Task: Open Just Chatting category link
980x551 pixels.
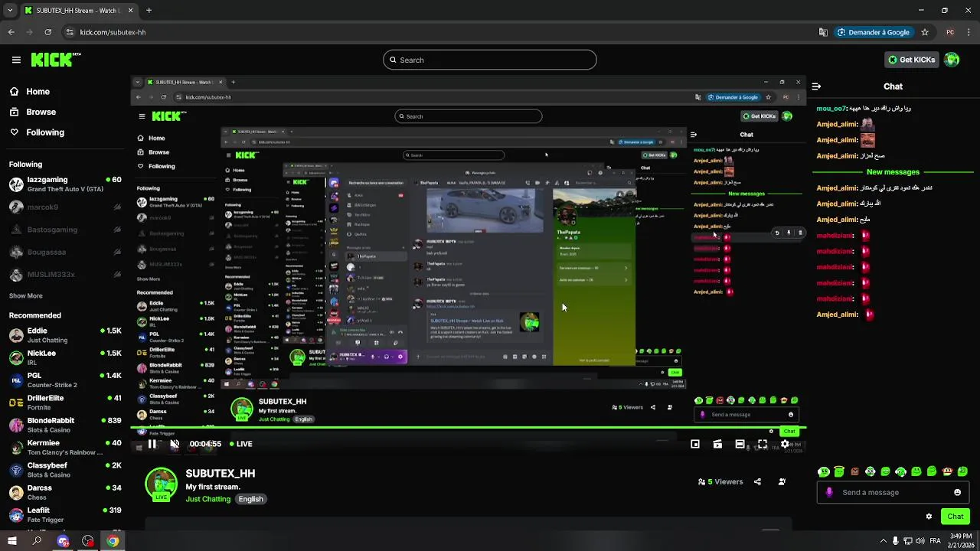Action: point(207,499)
